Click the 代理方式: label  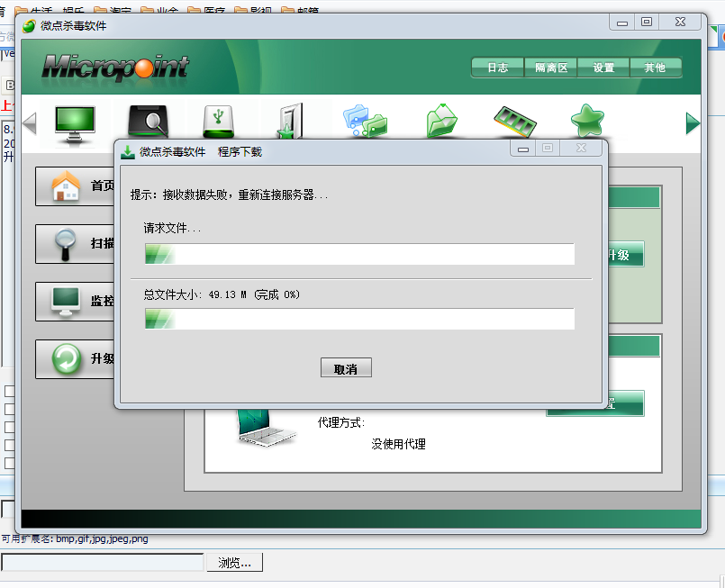(341, 422)
